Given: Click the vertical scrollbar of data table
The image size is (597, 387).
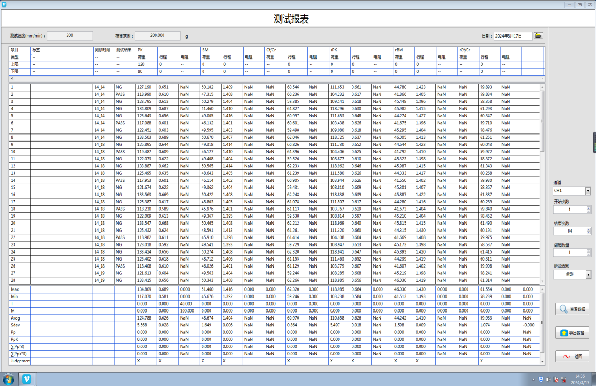Looking at the screenshot, I should coord(542,184).
